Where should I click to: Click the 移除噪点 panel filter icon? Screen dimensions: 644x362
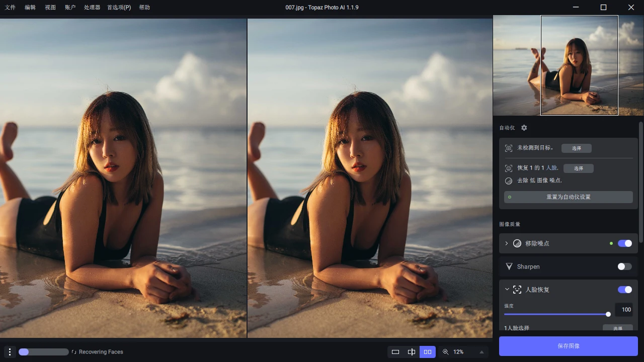[517, 243]
